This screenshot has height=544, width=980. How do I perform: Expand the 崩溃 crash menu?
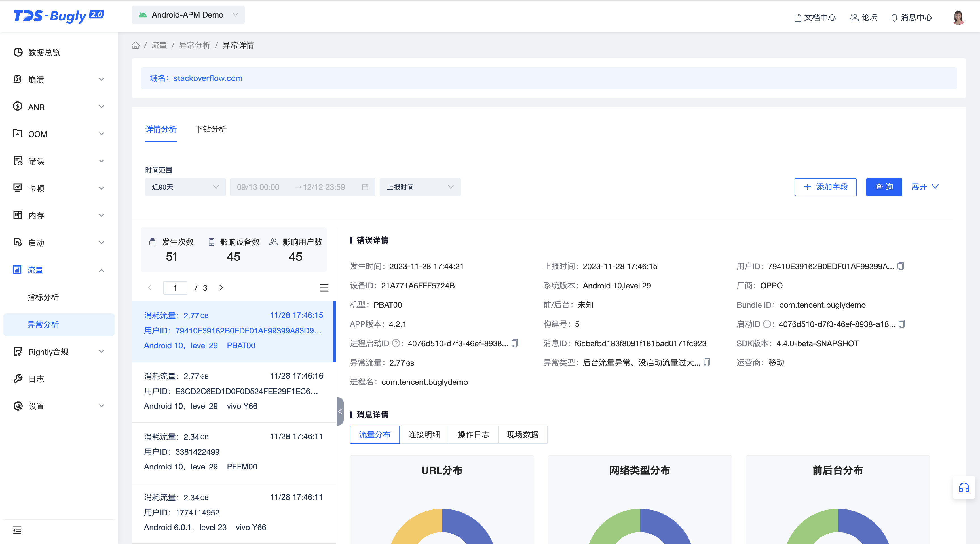(x=59, y=79)
